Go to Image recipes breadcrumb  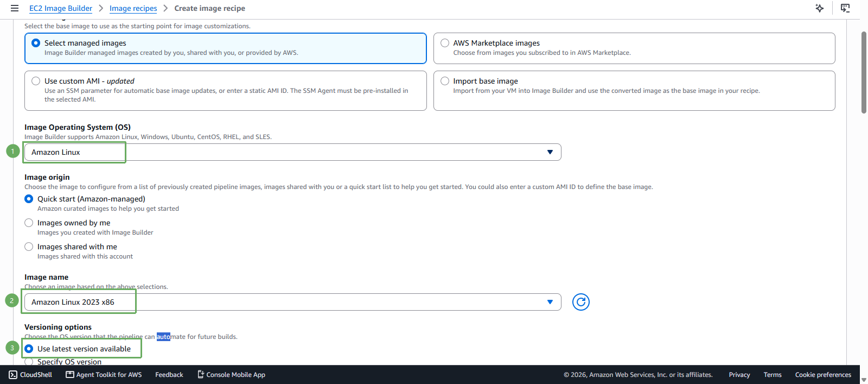pyautogui.click(x=133, y=8)
